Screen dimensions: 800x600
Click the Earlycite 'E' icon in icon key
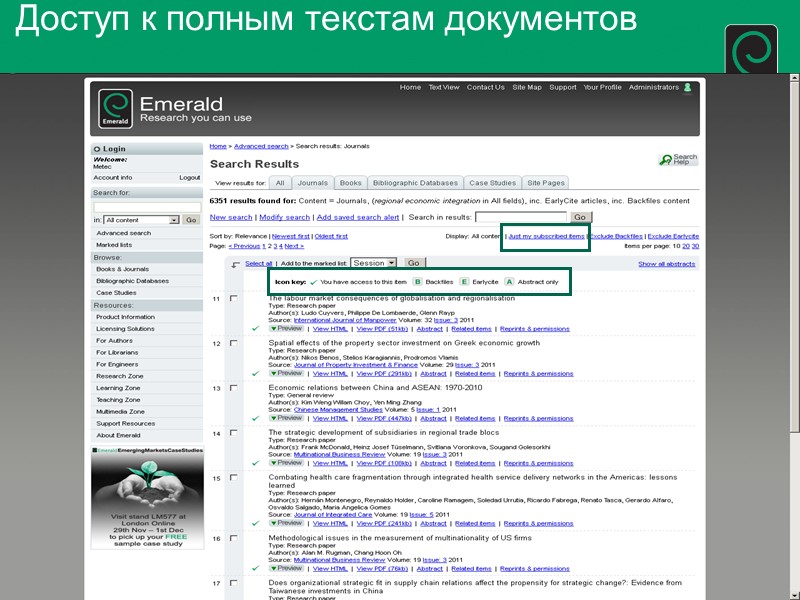click(x=464, y=282)
